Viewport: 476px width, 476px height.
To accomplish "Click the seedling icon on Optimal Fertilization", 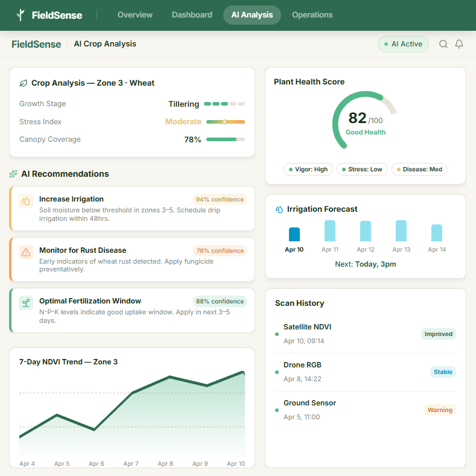I will click(26, 303).
